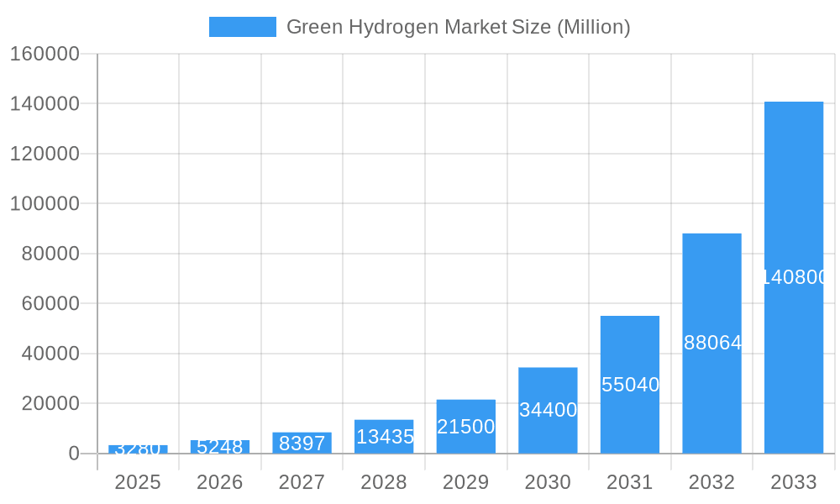Click the 2033 x-axis label

(x=795, y=483)
